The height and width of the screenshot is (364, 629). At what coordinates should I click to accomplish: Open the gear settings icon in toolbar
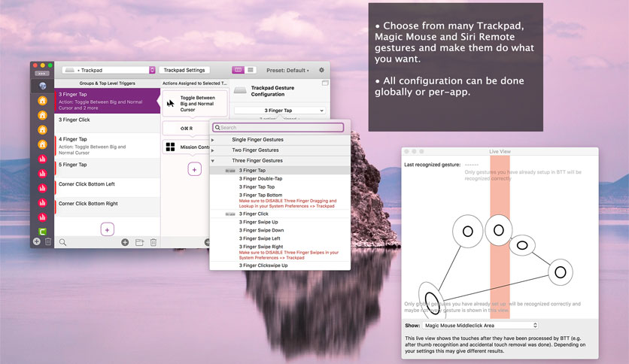tap(321, 70)
